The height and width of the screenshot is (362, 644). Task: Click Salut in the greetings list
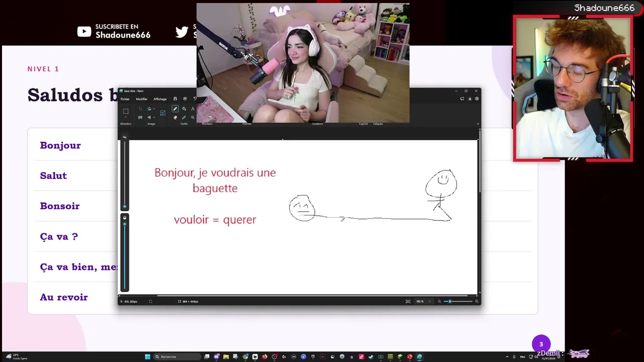click(x=53, y=175)
